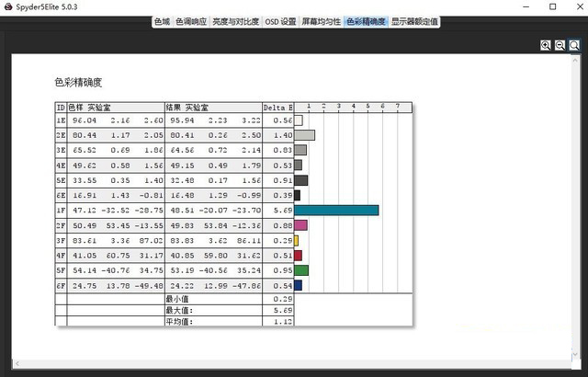Switch to the 色域 tab
Screen dimensions: 588x377
click(x=162, y=22)
